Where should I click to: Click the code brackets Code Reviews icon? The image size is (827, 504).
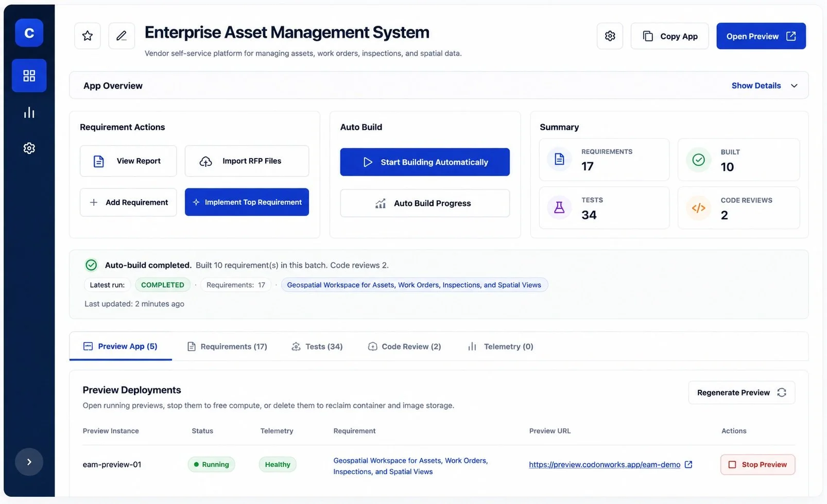[698, 208]
